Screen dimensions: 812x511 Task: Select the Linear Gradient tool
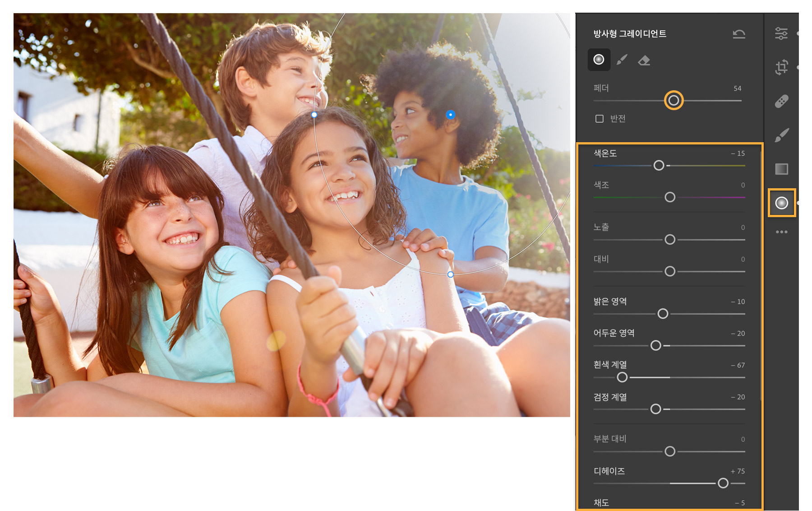click(x=781, y=169)
